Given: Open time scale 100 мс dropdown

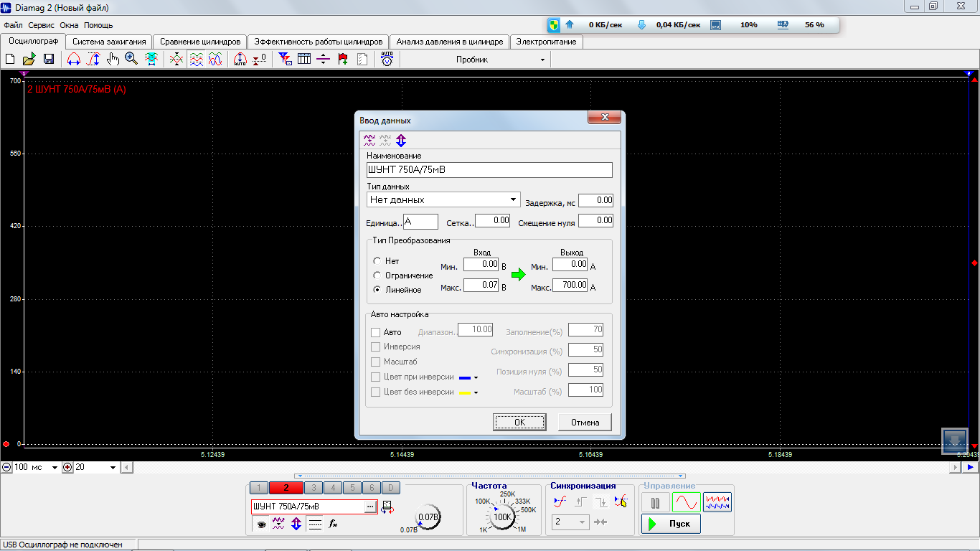Looking at the screenshot, I should click(54, 467).
